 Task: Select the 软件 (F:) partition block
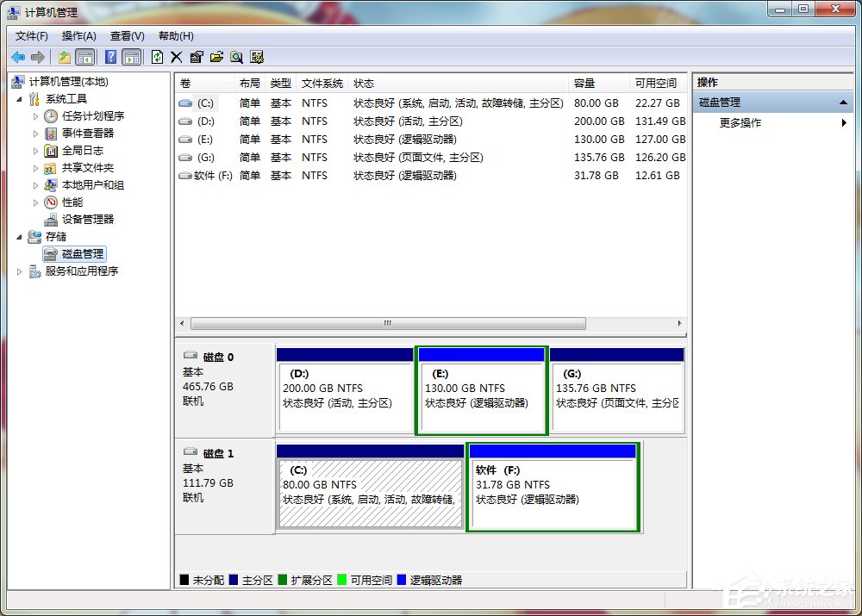(552, 487)
